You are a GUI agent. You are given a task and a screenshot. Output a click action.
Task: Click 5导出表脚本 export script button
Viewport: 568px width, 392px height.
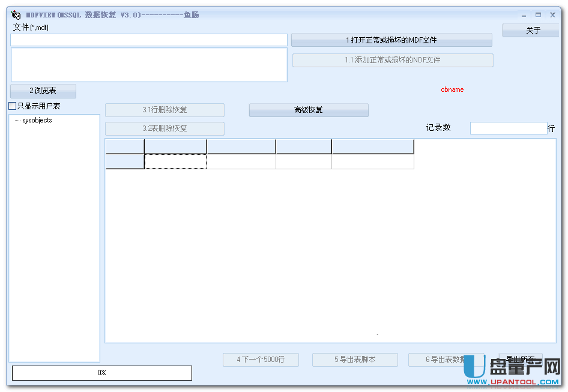(x=355, y=360)
